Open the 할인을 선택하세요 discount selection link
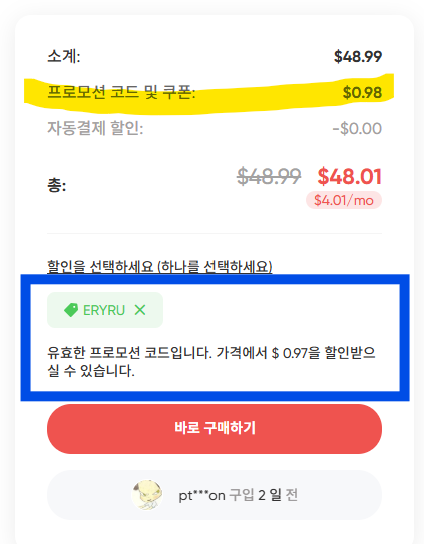 pos(160,266)
